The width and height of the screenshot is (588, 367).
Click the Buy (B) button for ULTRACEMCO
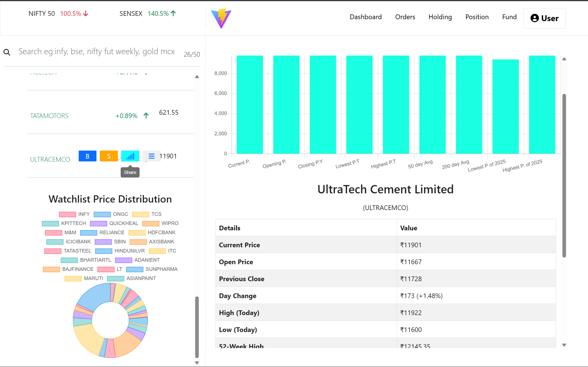[87, 156]
